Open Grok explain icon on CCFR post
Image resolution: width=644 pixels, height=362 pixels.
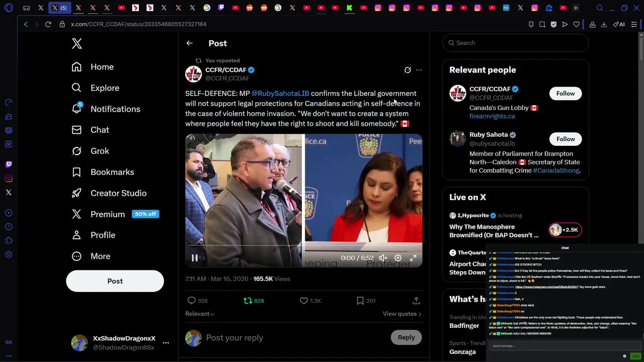click(x=408, y=70)
